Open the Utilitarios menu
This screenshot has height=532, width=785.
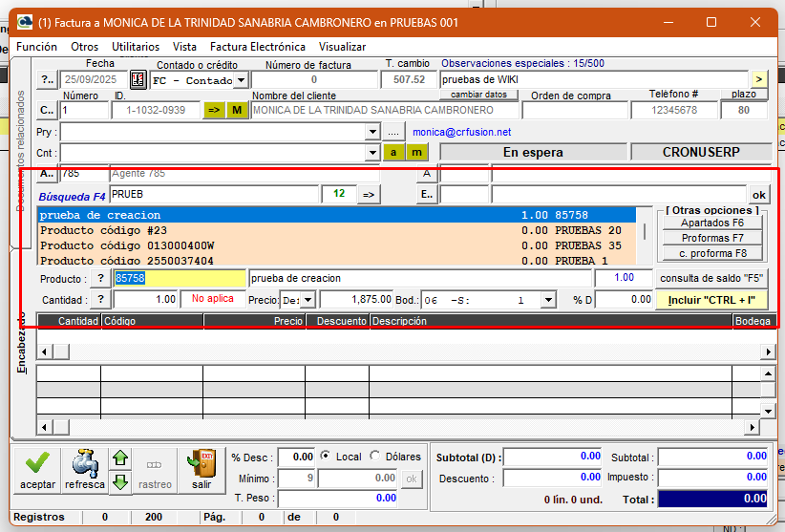[136, 46]
